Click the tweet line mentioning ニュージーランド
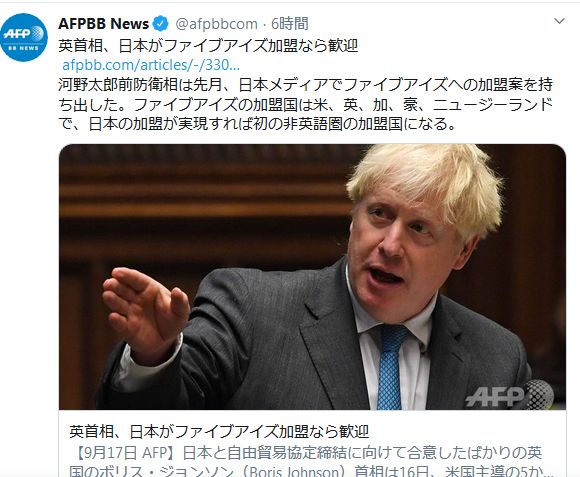Image resolution: width=580 pixels, height=477 pixels. (306, 105)
